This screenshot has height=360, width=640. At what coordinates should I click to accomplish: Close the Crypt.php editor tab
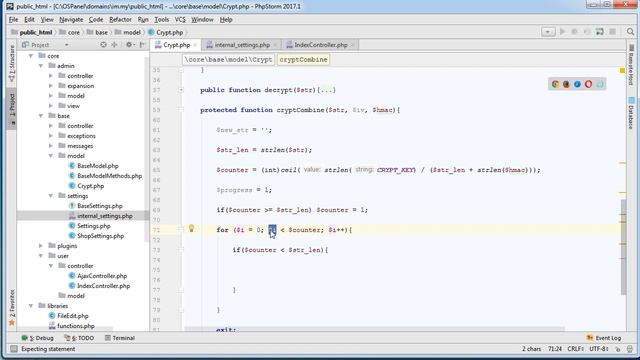click(195, 45)
